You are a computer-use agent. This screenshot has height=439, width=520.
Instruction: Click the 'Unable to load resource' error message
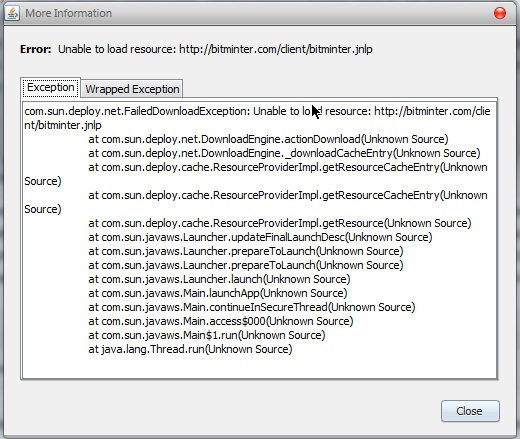[215, 49]
